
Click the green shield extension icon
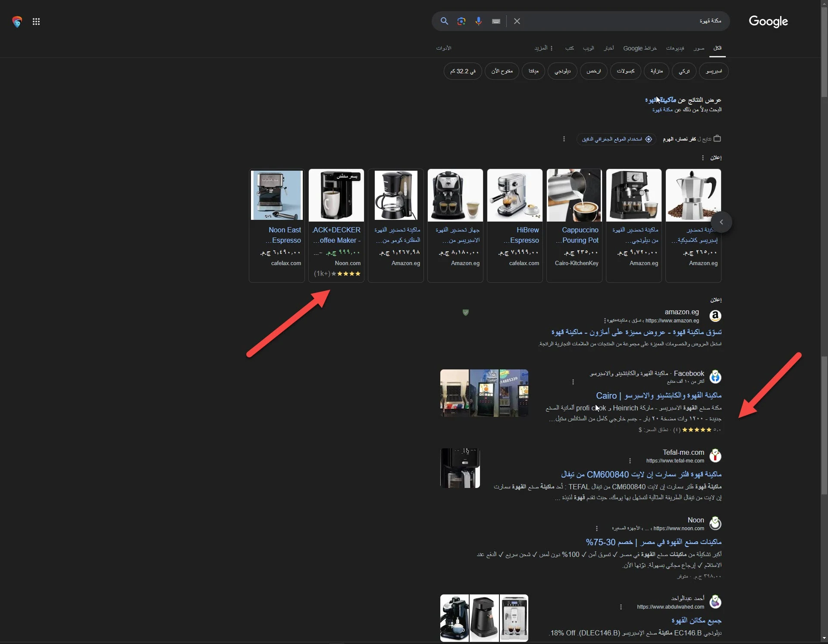point(465,312)
